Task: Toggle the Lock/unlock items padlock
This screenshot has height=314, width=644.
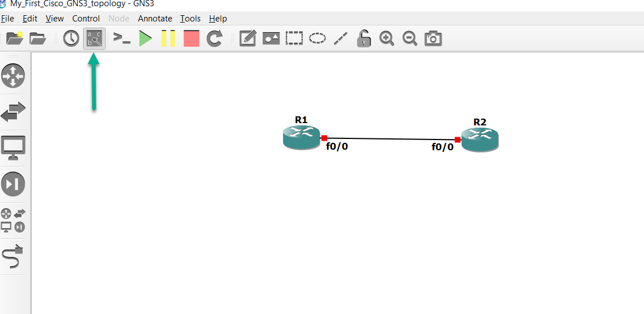Action: click(x=363, y=38)
